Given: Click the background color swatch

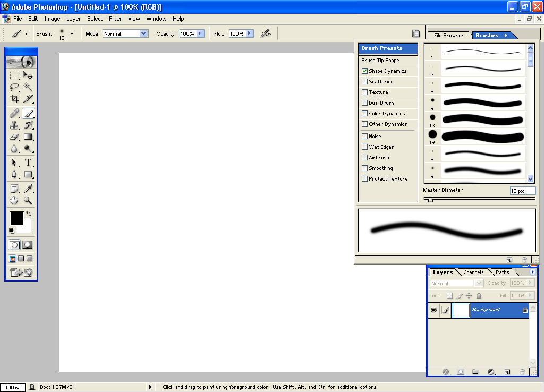Looking at the screenshot, I should click(27, 228).
